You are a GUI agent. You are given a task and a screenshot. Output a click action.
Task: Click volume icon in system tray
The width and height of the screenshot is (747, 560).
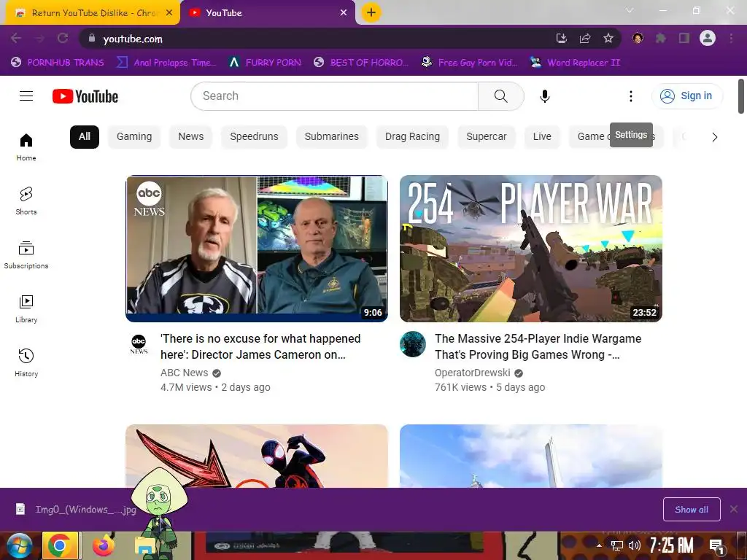[634, 545]
